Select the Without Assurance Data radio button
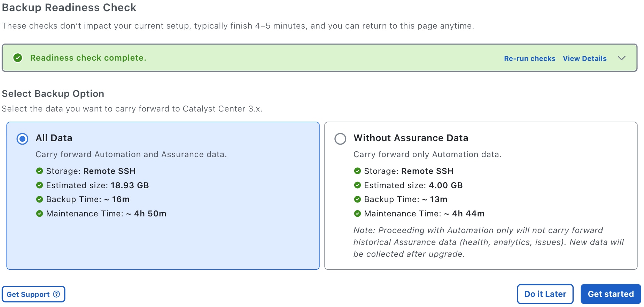The height and width of the screenshot is (307, 644). point(340,139)
